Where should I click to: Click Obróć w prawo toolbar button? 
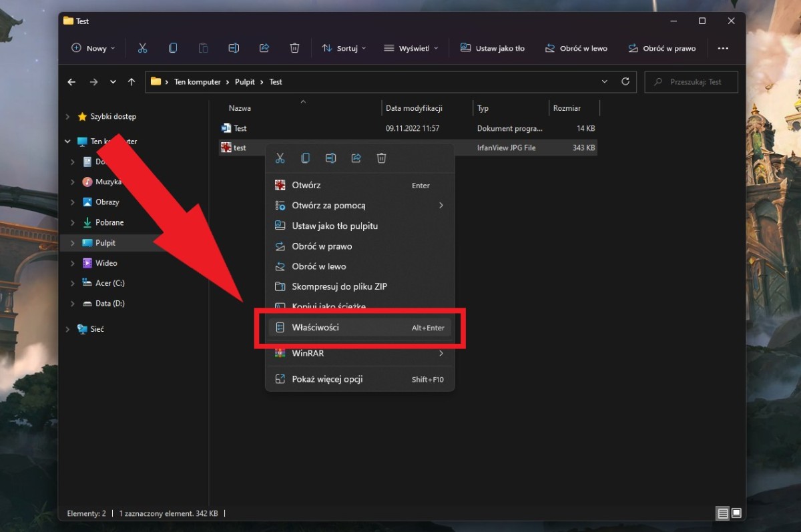pyautogui.click(x=661, y=48)
